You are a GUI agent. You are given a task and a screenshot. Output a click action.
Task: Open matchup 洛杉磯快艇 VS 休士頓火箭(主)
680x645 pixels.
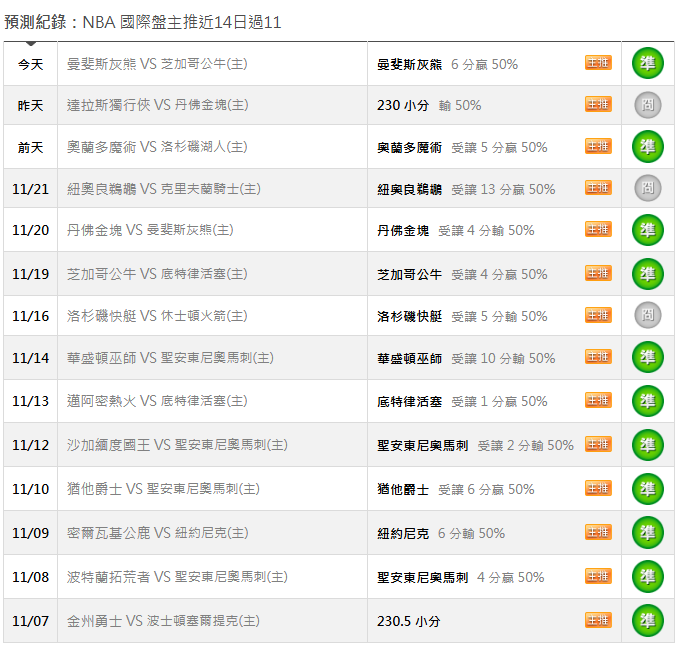[157, 316]
